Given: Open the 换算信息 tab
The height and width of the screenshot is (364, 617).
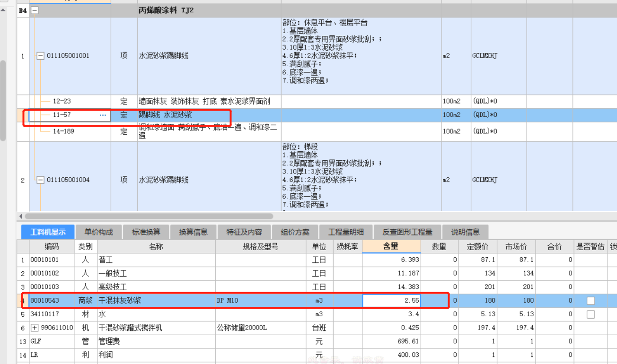Looking at the screenshot, I should 193,232.
